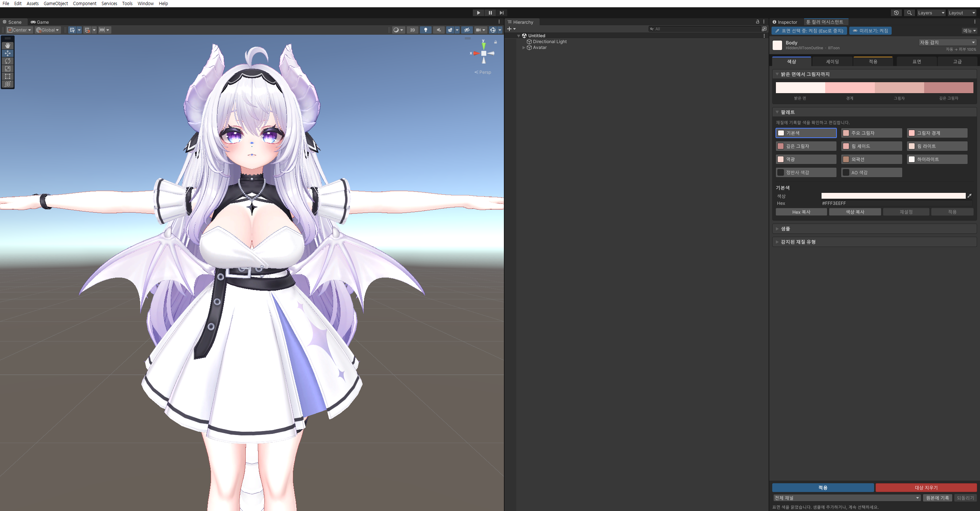Switch to the Game tab
Screen dimensions: 980x511
click(x=40, y=22)
